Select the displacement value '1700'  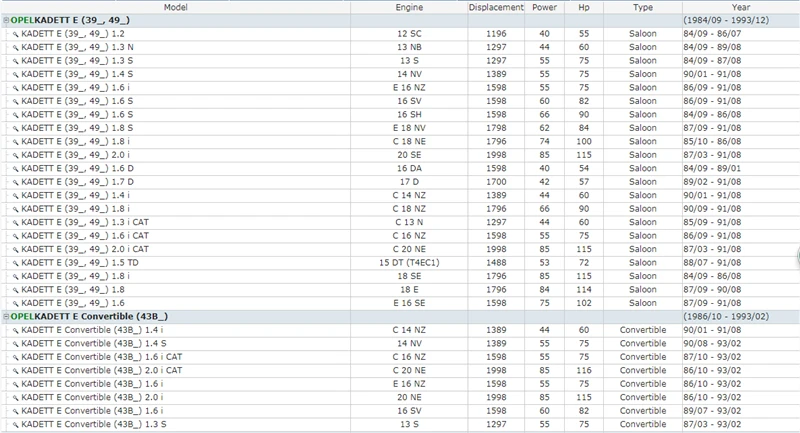pos(496,182)
